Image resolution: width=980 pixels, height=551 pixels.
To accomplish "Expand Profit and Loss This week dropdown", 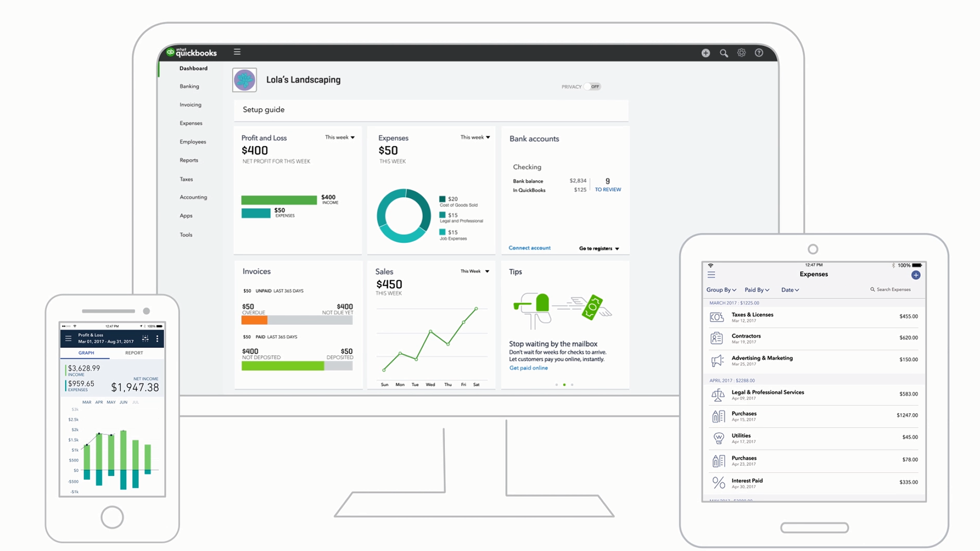I will (340, 137).
